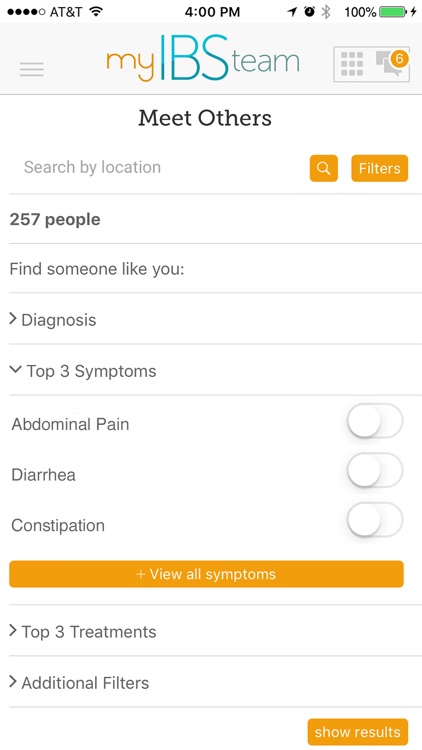This screenshot has height=750, width=422.
Task: Tap the Wi-Fi icon in status bar
Action: [x=97, y=12]
